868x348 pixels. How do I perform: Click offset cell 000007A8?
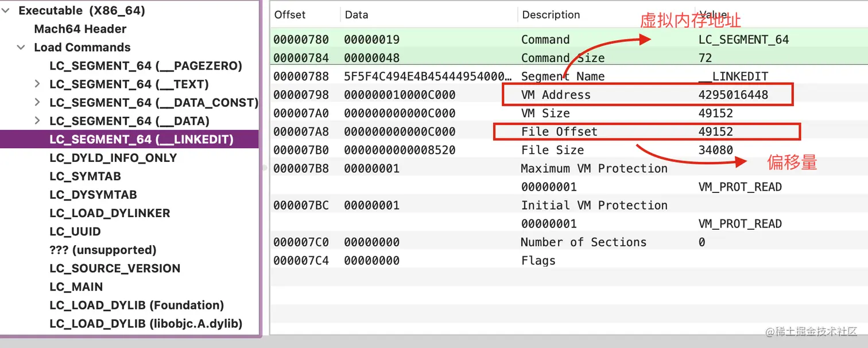pyautogui.click(x=301, y=131)
